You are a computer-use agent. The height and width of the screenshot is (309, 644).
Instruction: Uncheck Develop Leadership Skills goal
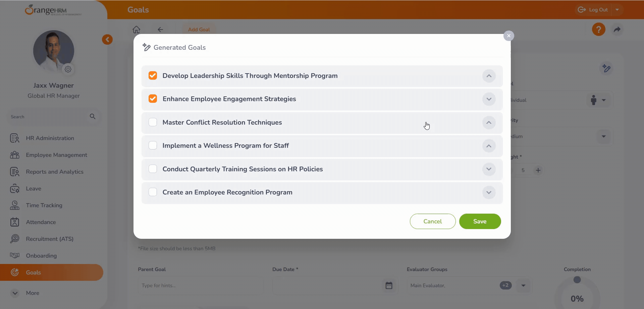[153, 76]
